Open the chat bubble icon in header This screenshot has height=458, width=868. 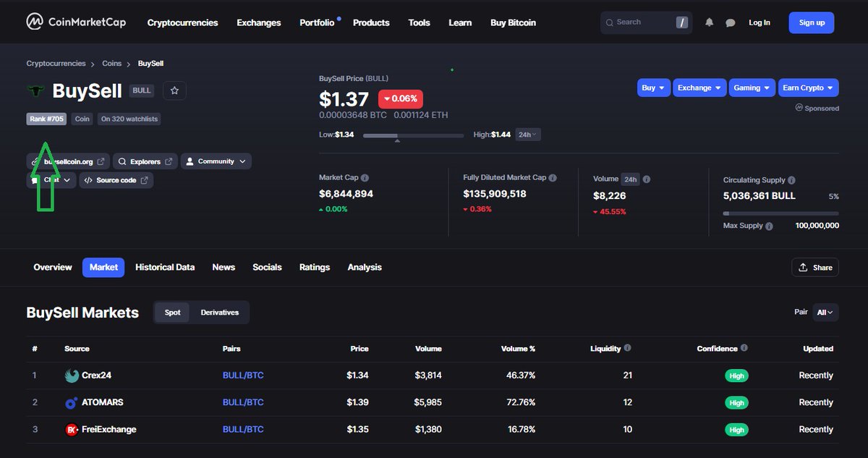point(730,22)
